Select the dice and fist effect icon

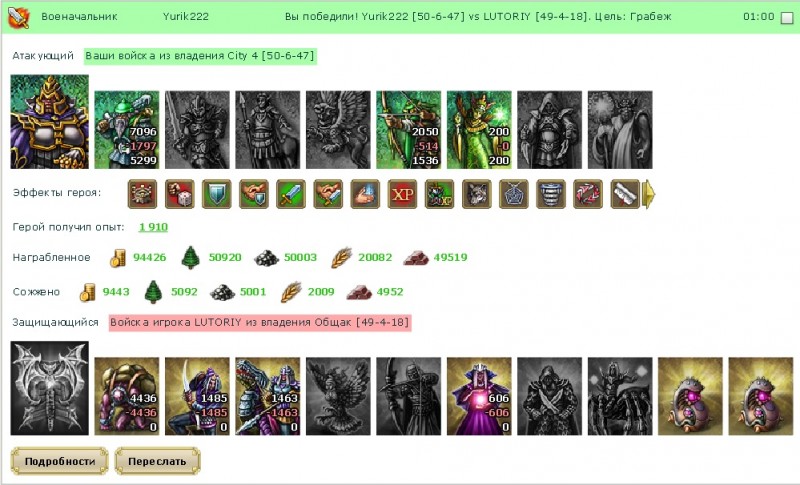point(180,194)
